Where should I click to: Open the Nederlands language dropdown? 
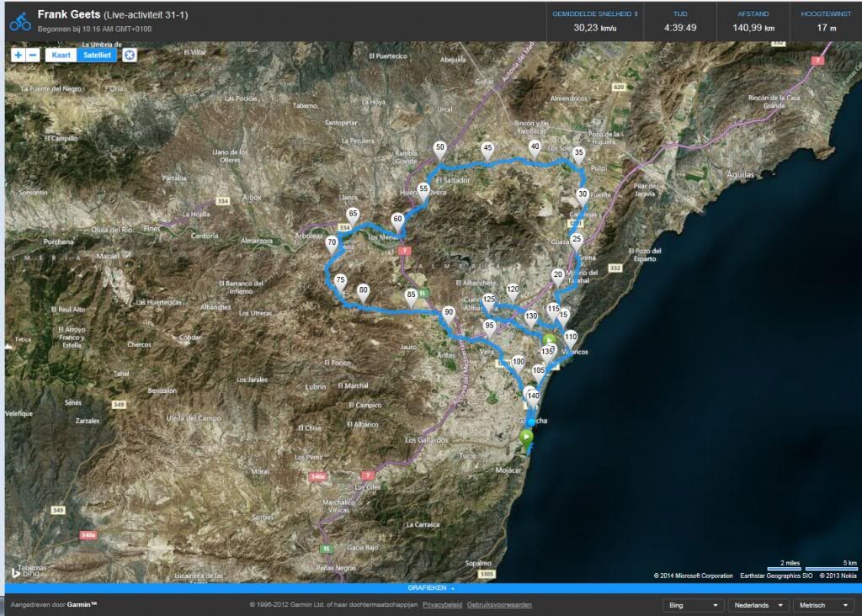click(758, 605)
